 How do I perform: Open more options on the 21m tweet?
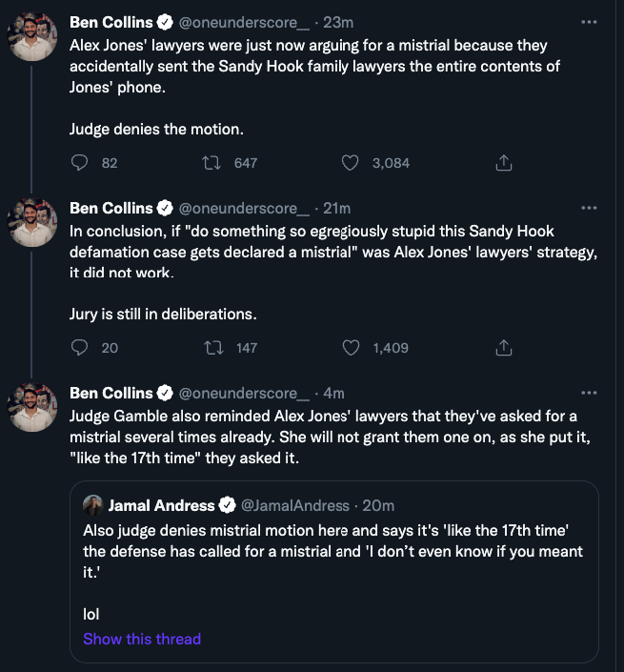[x=590, y=208]
